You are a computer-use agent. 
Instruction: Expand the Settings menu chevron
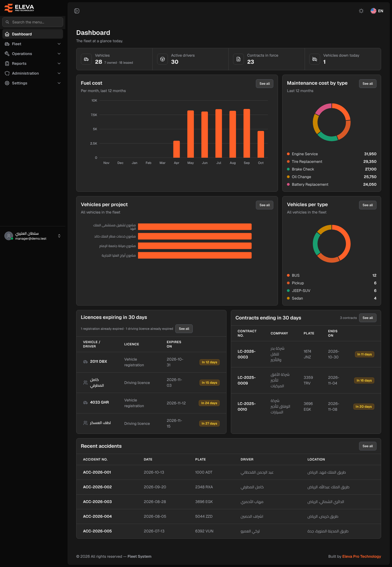point(59,83)
